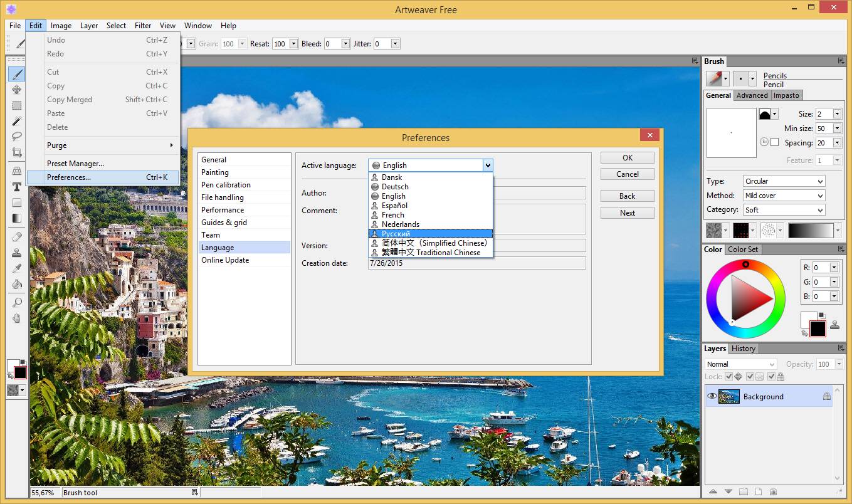This screenshot has width=852, height=504.
Task: Toggle the checkbox next to the clock icon
Action: point(774,142)
